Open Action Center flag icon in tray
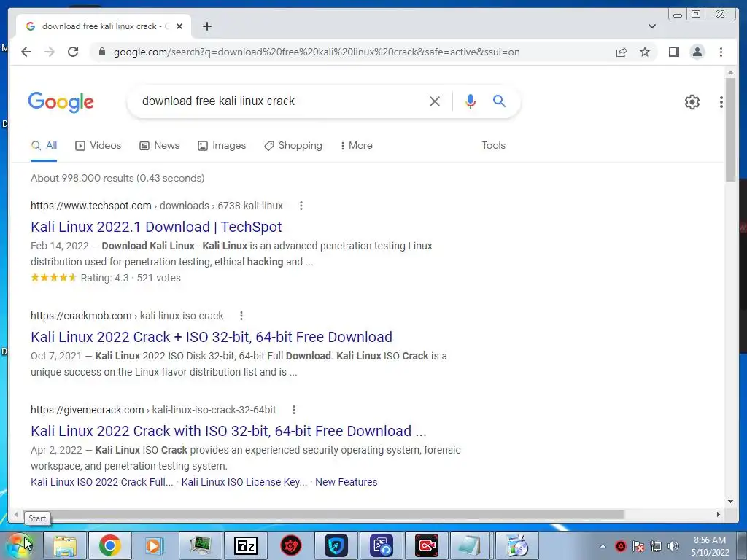This screenshot has height=560, width=747. coord(638,546)
